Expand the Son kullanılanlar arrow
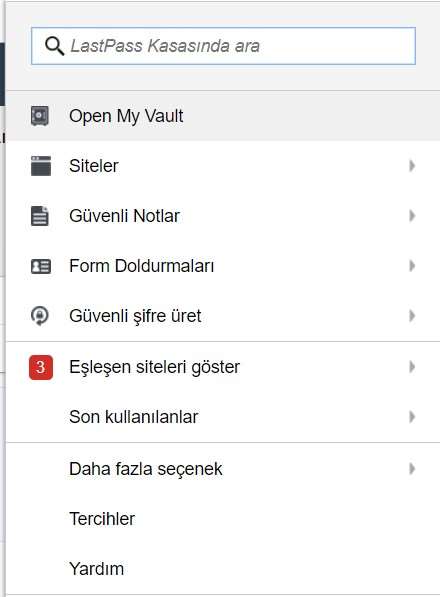The height and width of the screenshot is (597, 440). (412, 417)
